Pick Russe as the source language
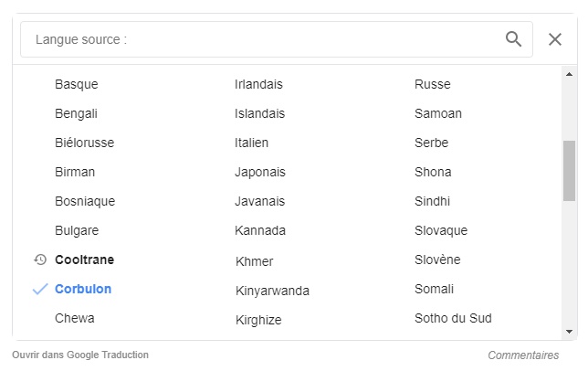This screenshot has height=371, width=588. pyautogui.click(x=433, y=84)
